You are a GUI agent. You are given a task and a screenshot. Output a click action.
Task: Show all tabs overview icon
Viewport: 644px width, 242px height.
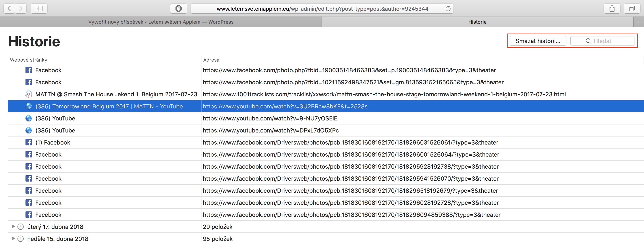click(632, 9)
